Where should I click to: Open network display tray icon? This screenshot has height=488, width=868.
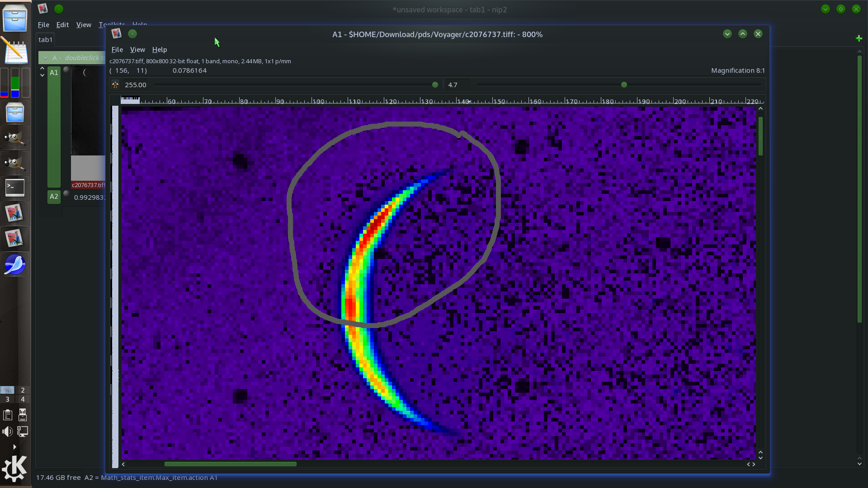click(23, 432)
